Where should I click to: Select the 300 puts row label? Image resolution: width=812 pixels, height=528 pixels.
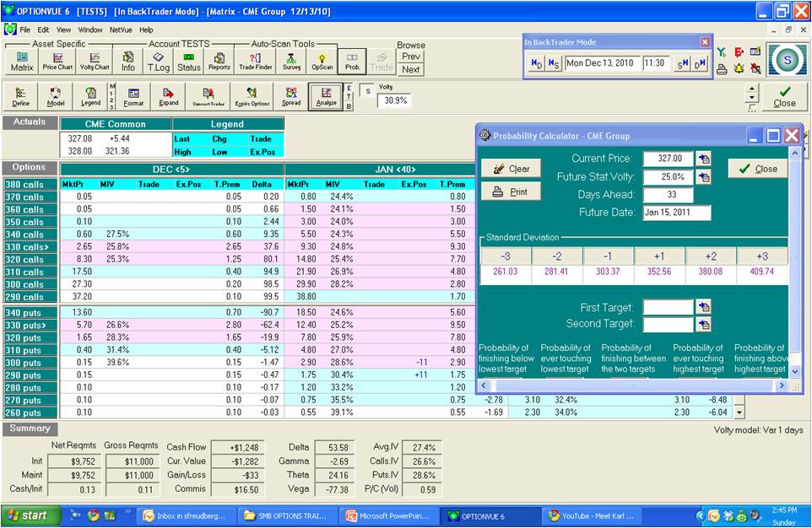point(30,363)
